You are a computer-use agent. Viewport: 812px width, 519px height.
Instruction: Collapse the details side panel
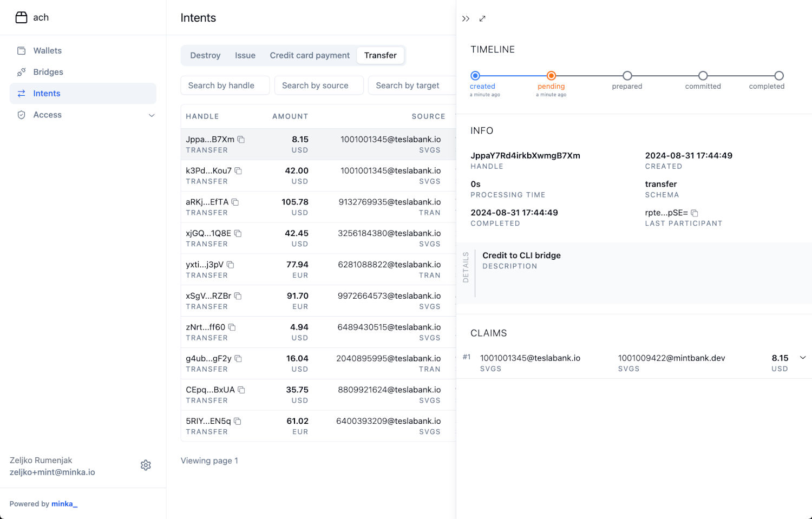(466, 18)
